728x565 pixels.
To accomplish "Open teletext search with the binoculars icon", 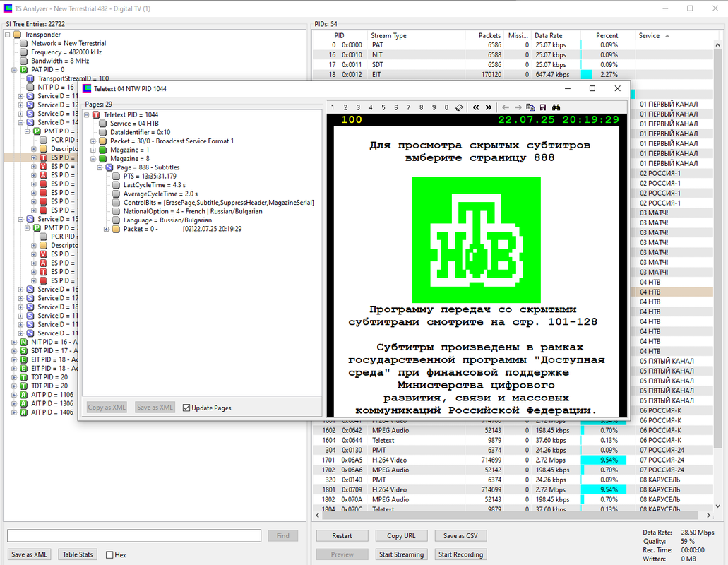I will coord(556,107).
